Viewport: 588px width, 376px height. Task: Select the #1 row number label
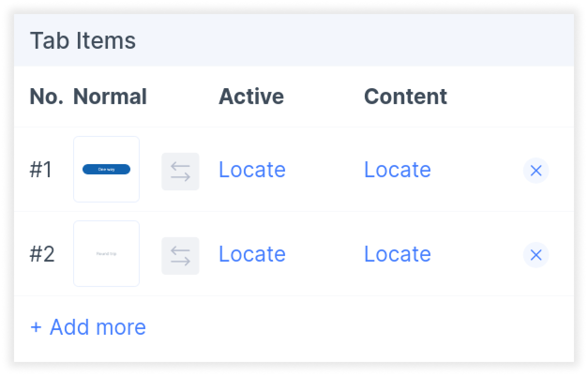(x=41, y=170)
